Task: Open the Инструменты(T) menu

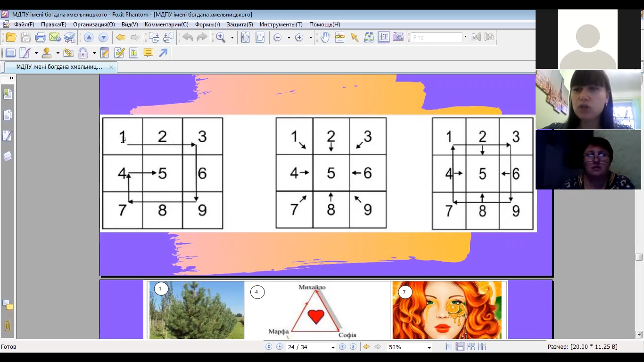Action: [x=281, y=25]
